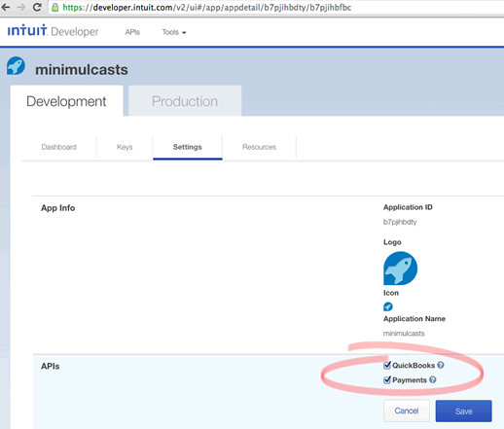The height and width of the screenshot is (429, 504).
Task: Click the browser back arrow
Action: 6,7
